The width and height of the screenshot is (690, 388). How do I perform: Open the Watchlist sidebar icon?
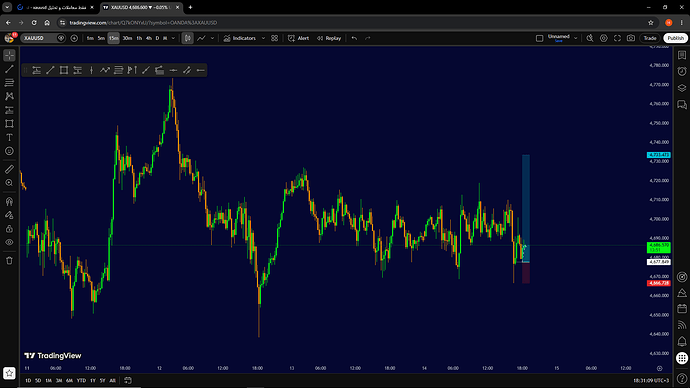coord(682,55)
